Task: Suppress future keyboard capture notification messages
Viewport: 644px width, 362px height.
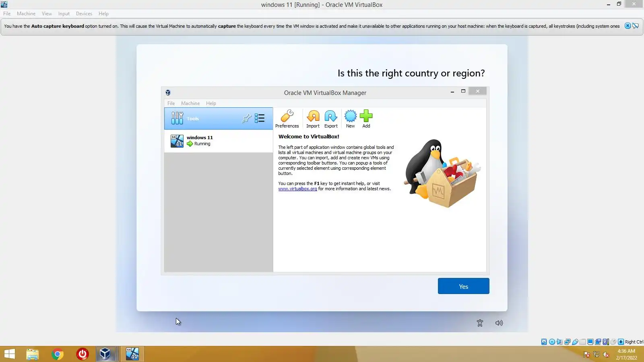Action: coord(636,26)
